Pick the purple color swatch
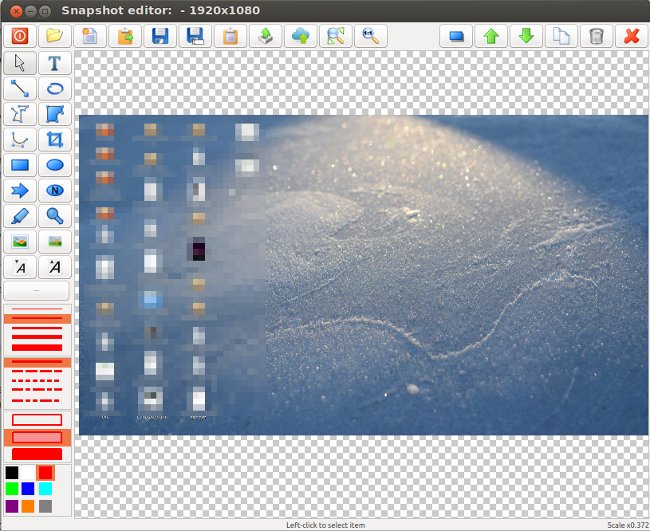 pos(12,506)
